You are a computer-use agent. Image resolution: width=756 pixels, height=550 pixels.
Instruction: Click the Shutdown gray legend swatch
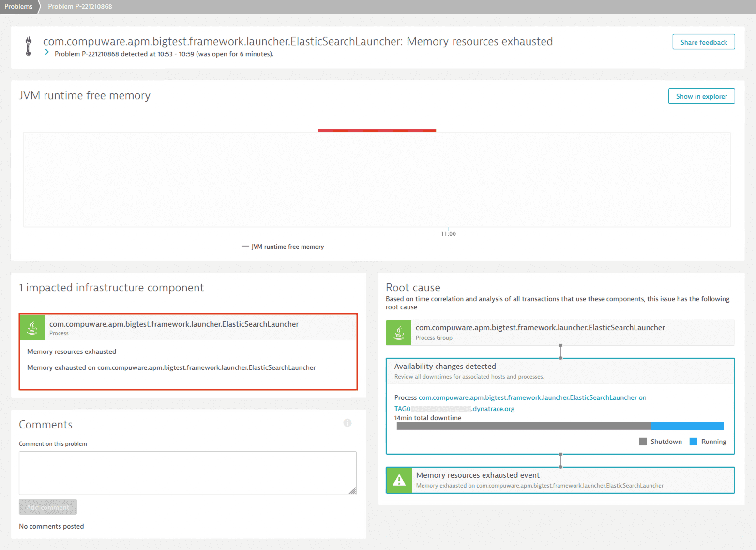pos(643,442)
